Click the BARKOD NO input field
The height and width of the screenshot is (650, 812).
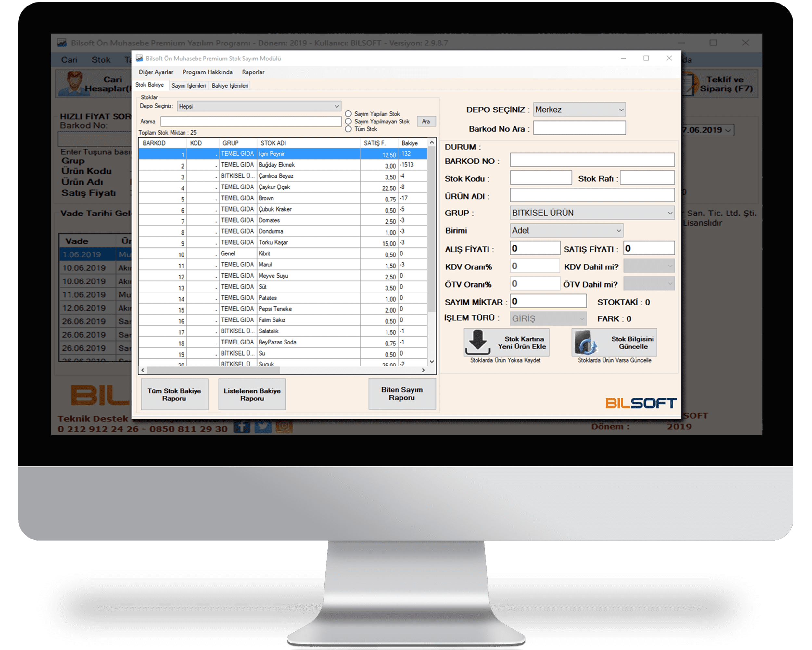point(592,160)
